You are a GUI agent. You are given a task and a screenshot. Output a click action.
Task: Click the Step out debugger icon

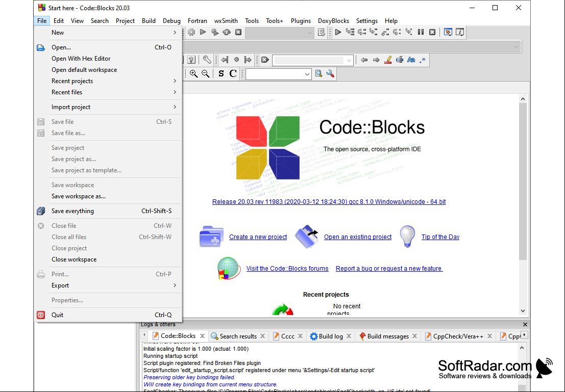[385, 33]
